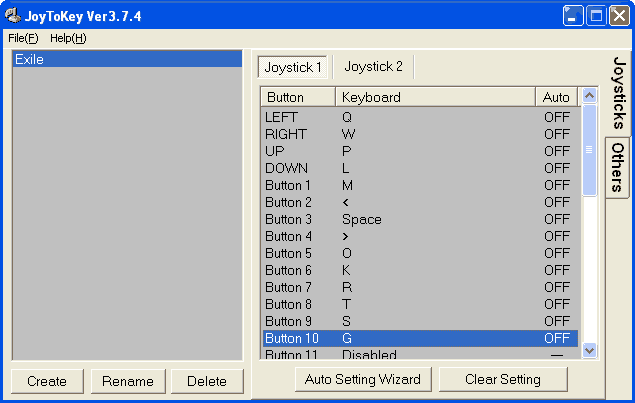635x403 pixels.
Task: Open the Help(H) menu
Action: coord(68,38)
